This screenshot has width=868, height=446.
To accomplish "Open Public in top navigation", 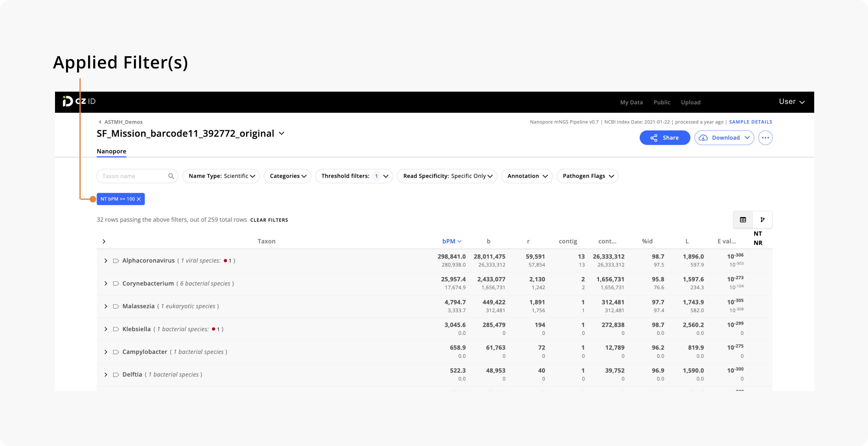I will (662, 102).
